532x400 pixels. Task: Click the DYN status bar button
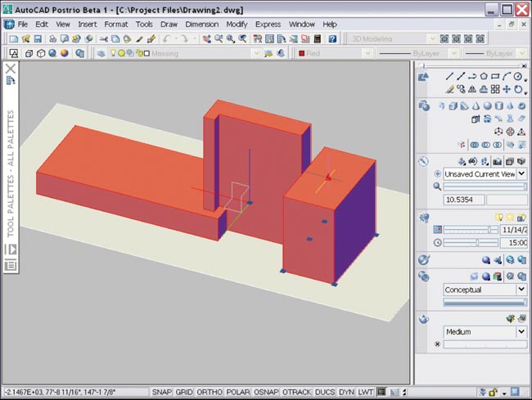click(346, 393)
